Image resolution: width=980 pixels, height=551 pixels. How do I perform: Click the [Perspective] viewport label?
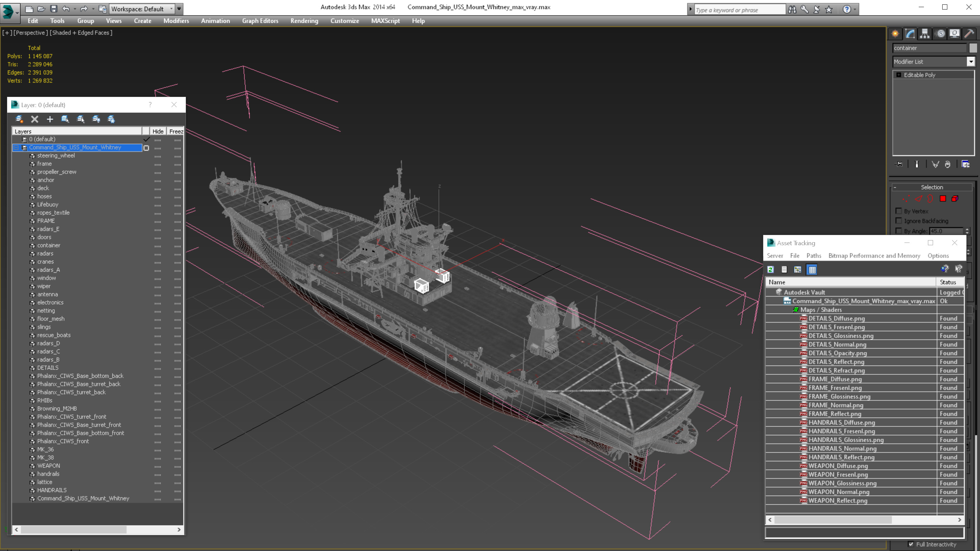[x=31, y=33]
